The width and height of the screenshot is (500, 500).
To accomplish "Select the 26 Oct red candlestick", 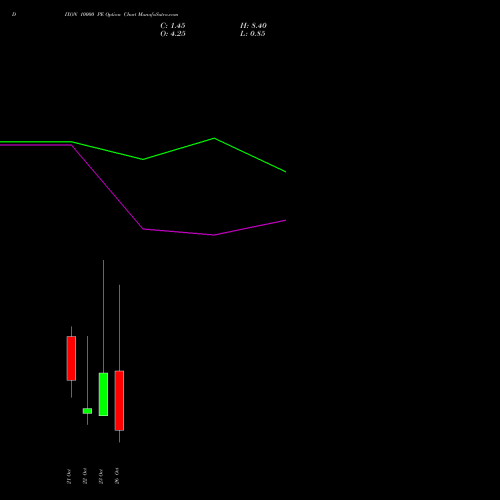I will [119, 401].
